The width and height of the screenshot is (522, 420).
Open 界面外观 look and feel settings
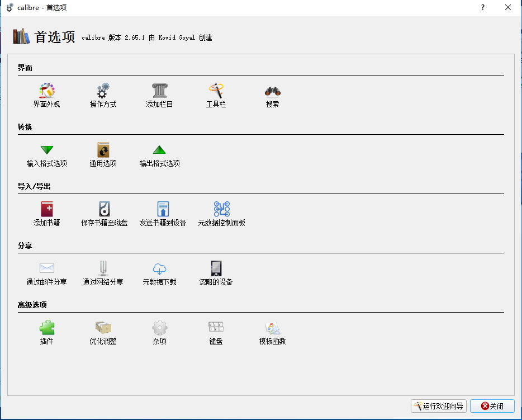46,96
